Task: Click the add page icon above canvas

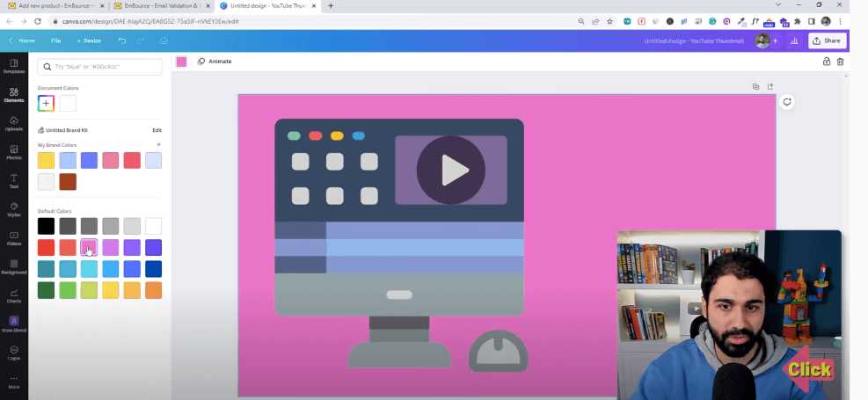Action: [x=770, y=86]
